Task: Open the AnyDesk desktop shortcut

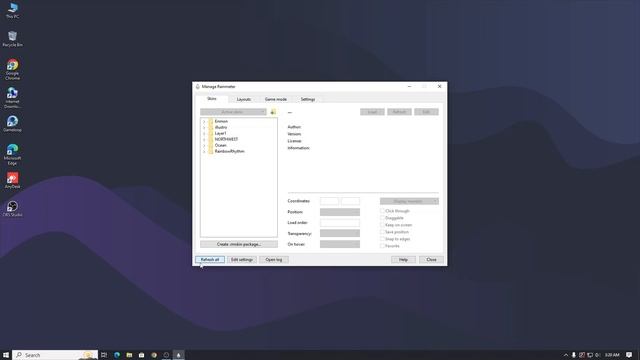Action: tap(12, 180)
